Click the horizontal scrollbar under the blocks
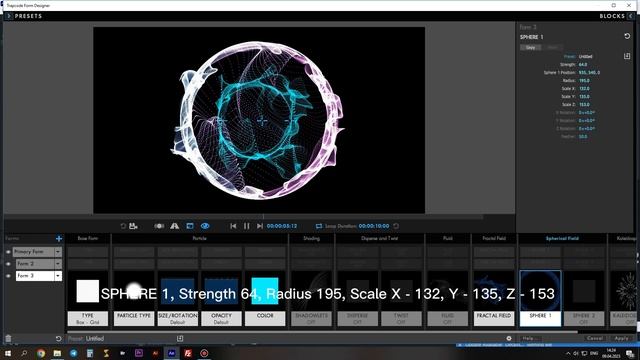Image resolution: width=640 pixels, height=360 pixels. 322,331
